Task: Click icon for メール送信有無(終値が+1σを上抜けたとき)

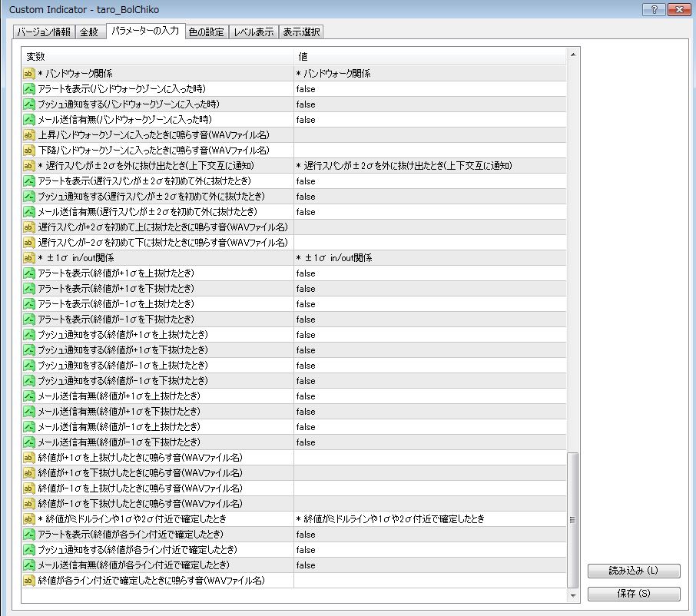Action: [29, 396]
